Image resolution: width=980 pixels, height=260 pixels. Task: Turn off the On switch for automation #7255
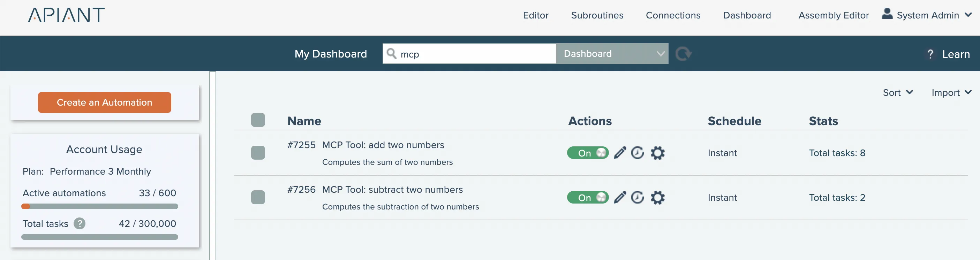click(x=588, y=153)
